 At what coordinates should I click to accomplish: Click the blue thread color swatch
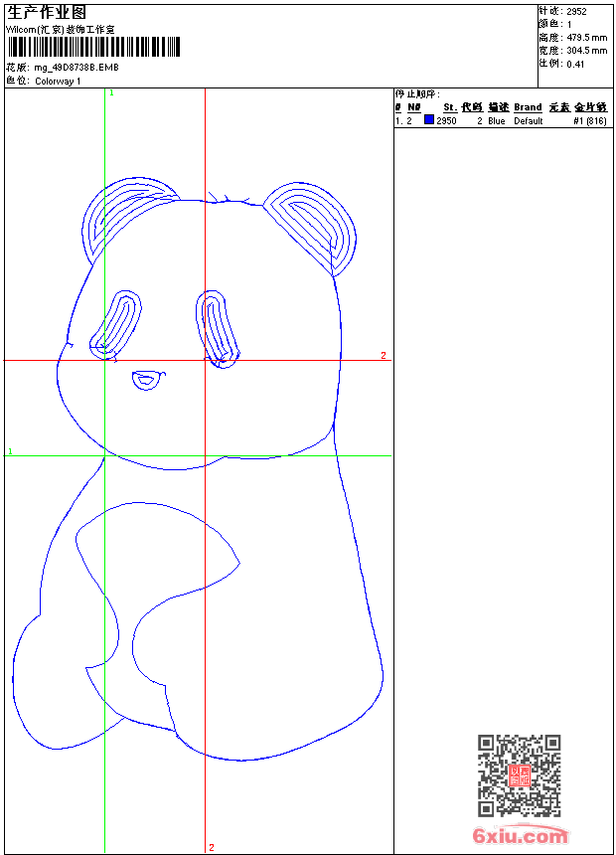pyautogui.click(x=429, y=119)
